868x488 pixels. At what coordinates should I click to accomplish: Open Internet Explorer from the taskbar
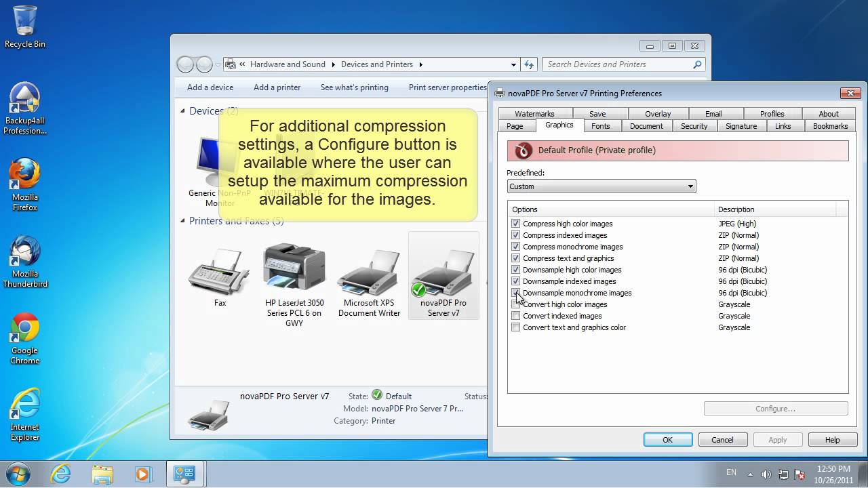60,474
